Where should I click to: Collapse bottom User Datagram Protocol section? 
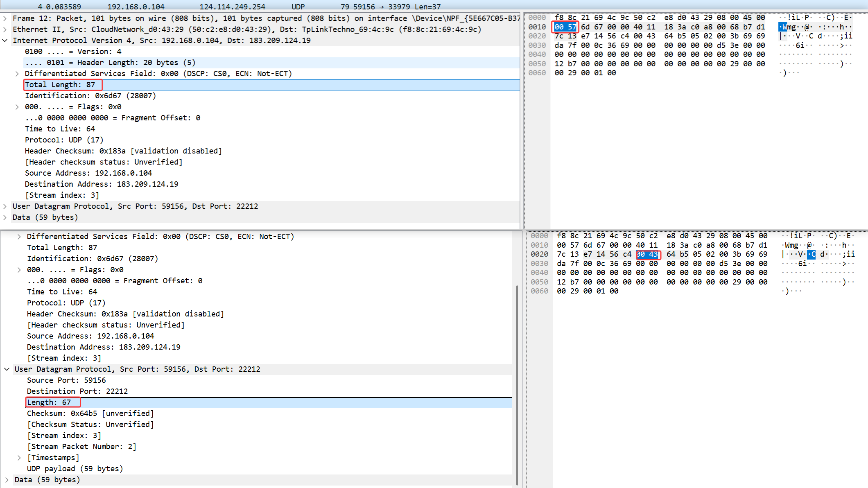pyautogui.click(x=7, y=369)
